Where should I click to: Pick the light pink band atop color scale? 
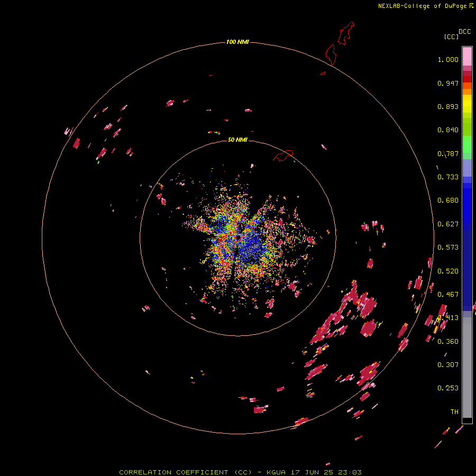[467, 56]
